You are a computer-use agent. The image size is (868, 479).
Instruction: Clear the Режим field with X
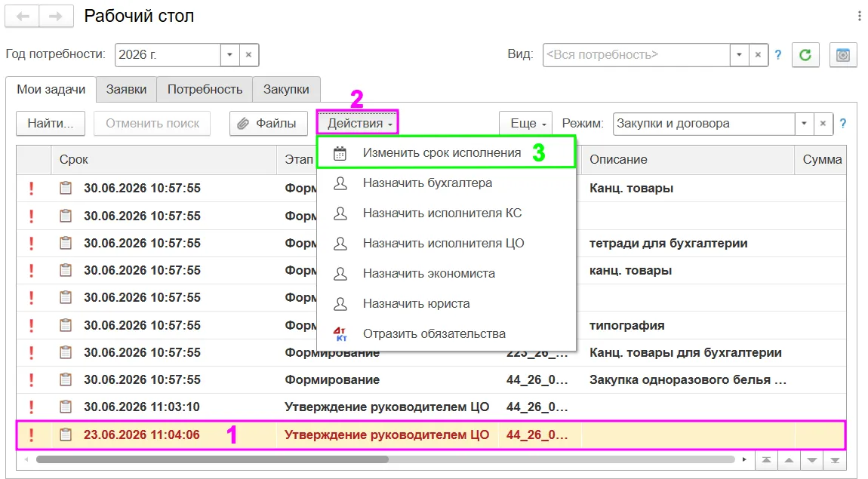pos(823,124)
